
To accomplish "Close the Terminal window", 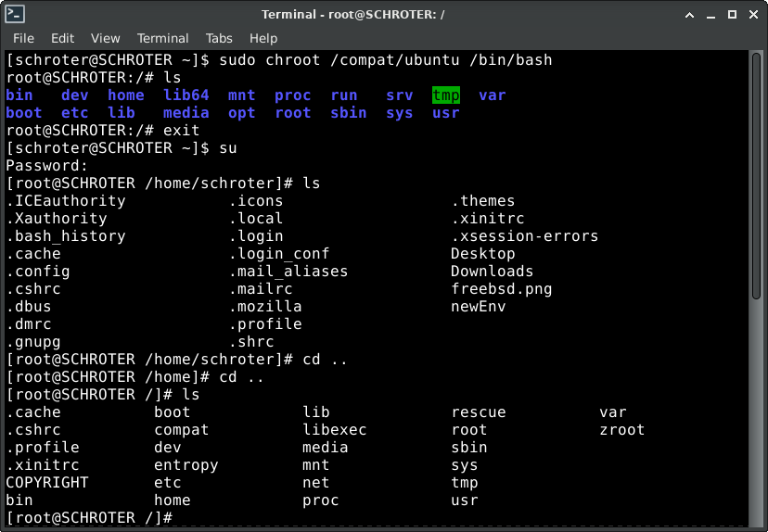I will [751, 14].
